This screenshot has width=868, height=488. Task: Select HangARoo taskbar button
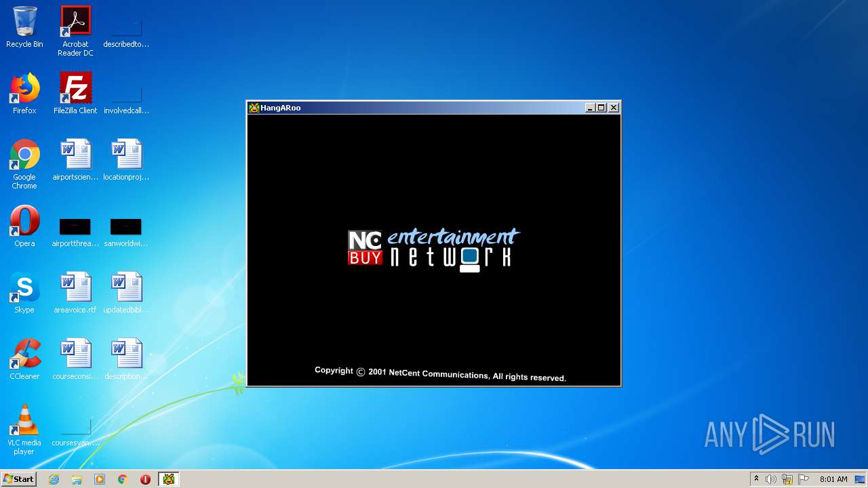(169, 479)
